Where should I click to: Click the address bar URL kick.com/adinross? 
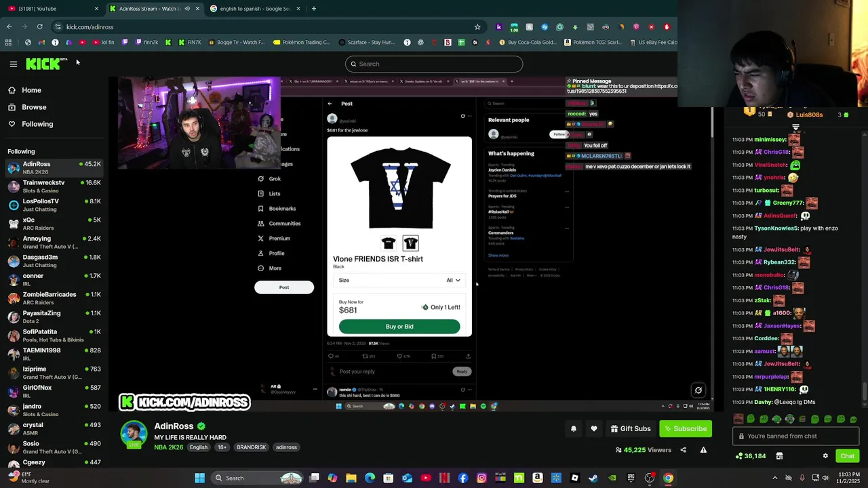90,27
